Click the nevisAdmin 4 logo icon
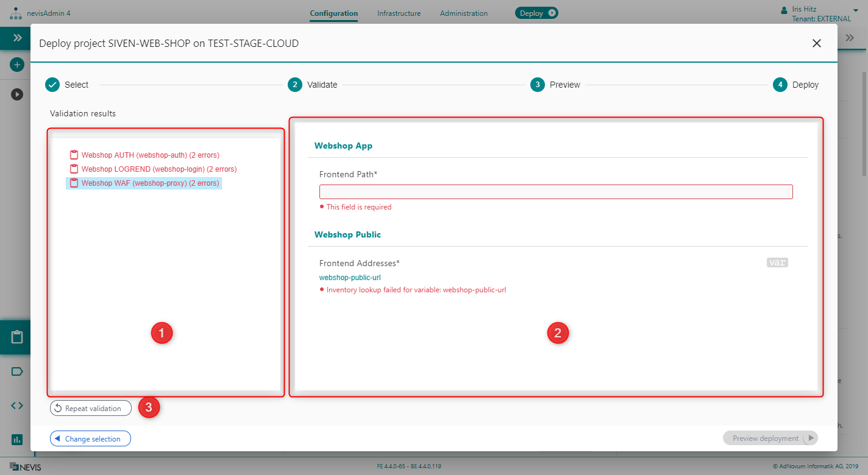This screenshot has height=475, width=868. click(x=16, y=13)
